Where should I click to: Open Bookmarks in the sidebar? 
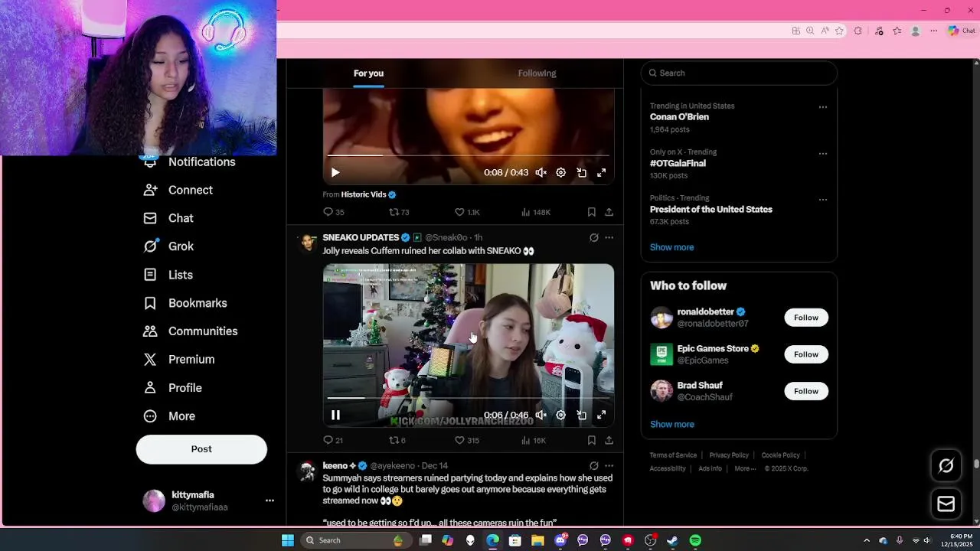[185, 303]
